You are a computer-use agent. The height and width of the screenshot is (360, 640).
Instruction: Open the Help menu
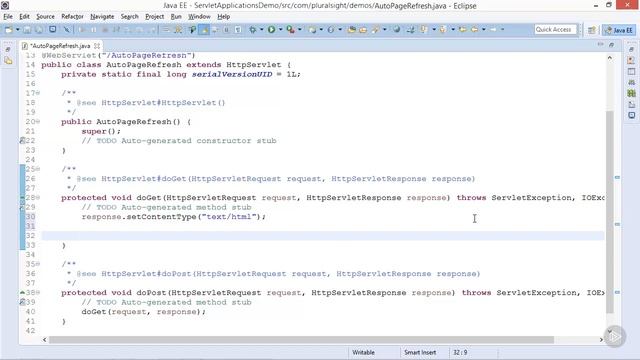point(224,16)
